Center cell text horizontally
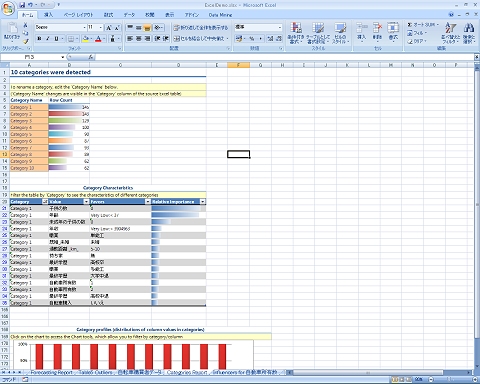480x384 pixels. [x=139, y=39]
